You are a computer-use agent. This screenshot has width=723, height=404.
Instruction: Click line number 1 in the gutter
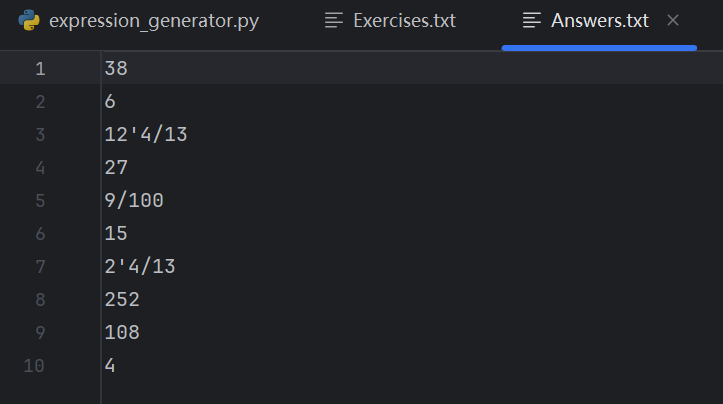coord(40,69)
